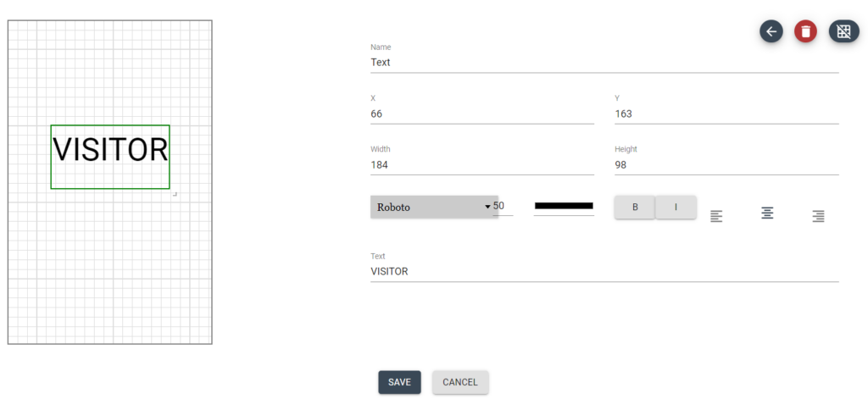Click the Height field

click(x=726, y=164)
